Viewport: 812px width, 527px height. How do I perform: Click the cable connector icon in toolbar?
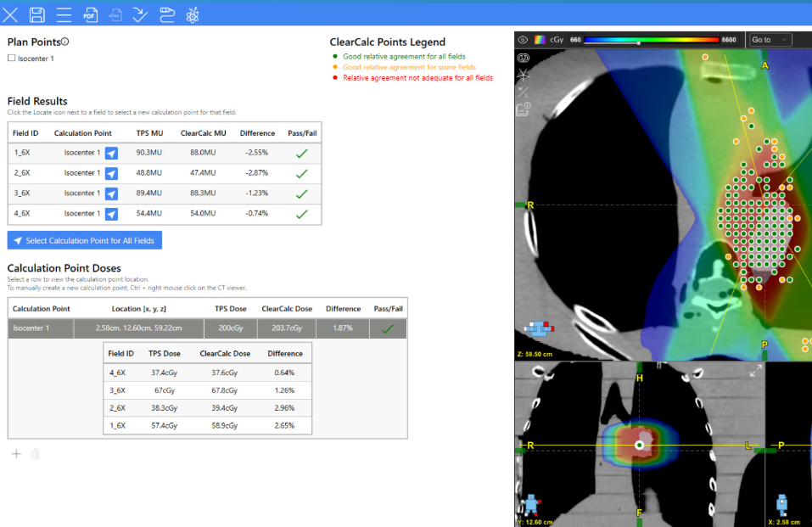167,15
